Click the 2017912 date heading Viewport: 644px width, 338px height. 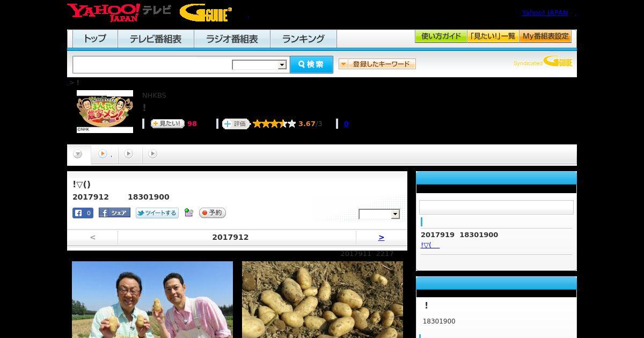(x=230, y=237)
